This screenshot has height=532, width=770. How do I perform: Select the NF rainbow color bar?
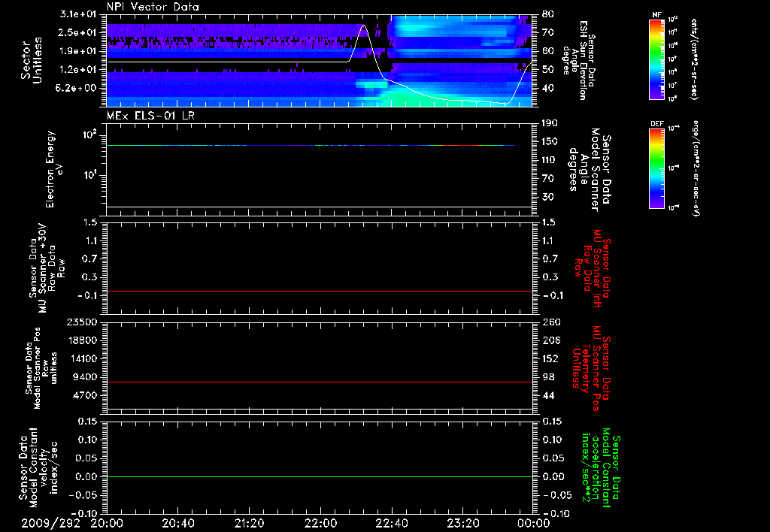657,59
